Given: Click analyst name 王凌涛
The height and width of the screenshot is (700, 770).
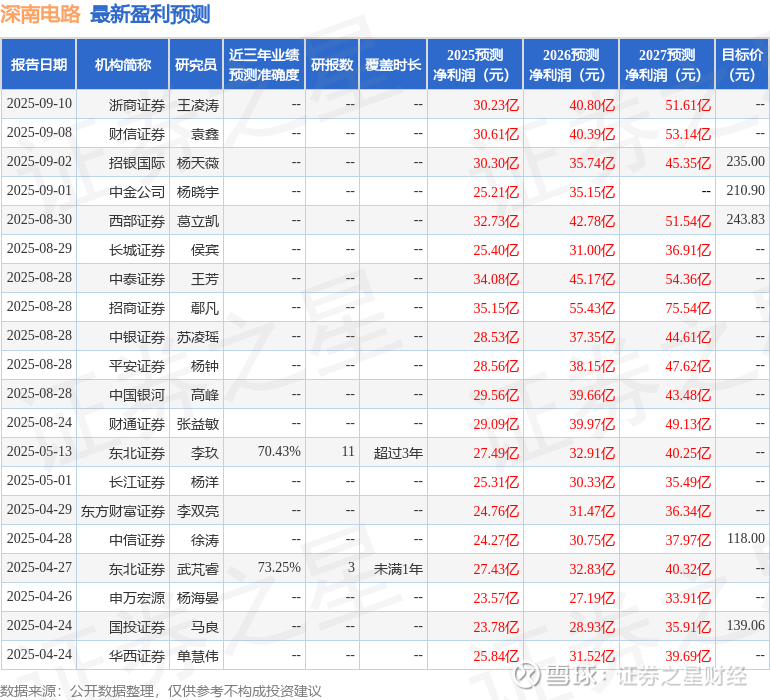Looking at the screenshot, I should (x=198, y=105).
